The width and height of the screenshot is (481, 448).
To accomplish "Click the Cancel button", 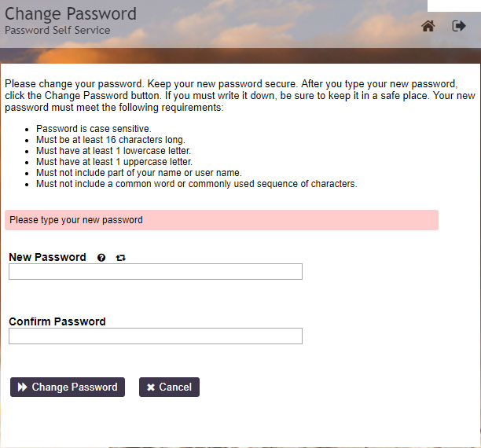I will (169, 387).
